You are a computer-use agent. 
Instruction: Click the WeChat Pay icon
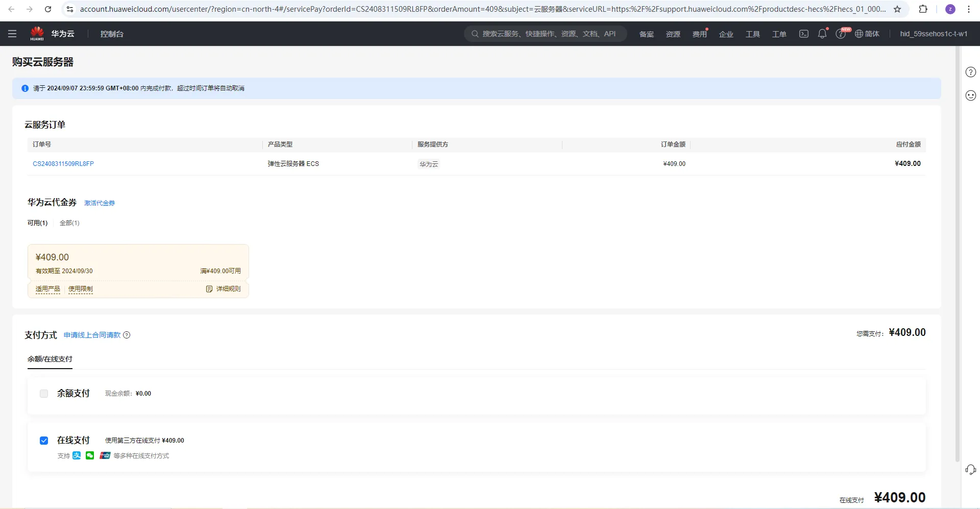[90, 455]
